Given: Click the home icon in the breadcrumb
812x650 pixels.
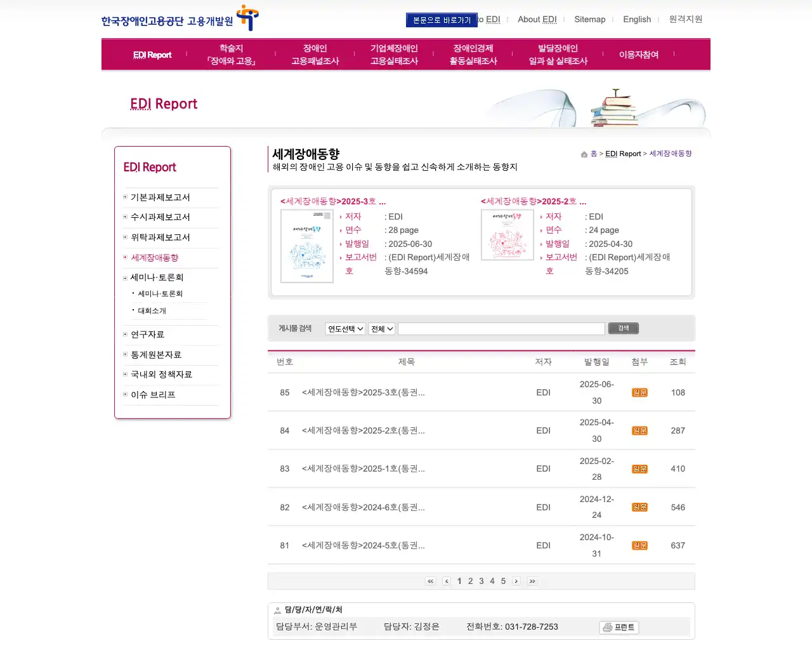Looking at the screenshot, I should click(584, 154).
